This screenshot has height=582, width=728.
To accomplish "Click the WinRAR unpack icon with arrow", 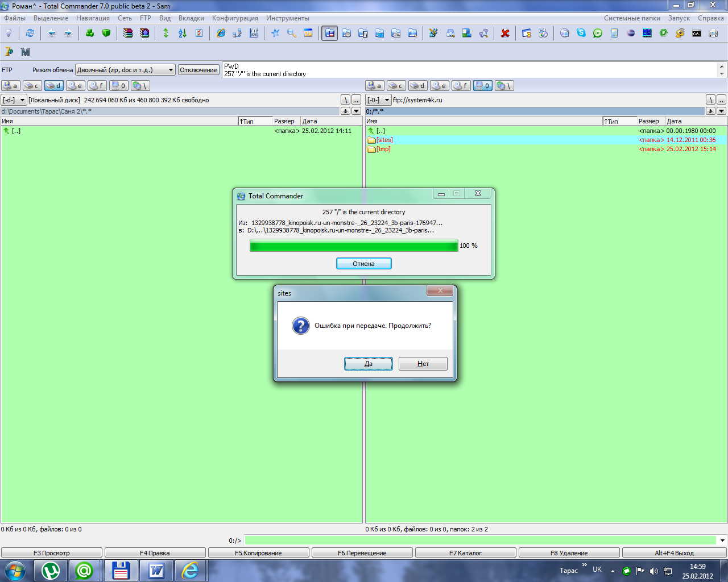I will tap(144, 33).
